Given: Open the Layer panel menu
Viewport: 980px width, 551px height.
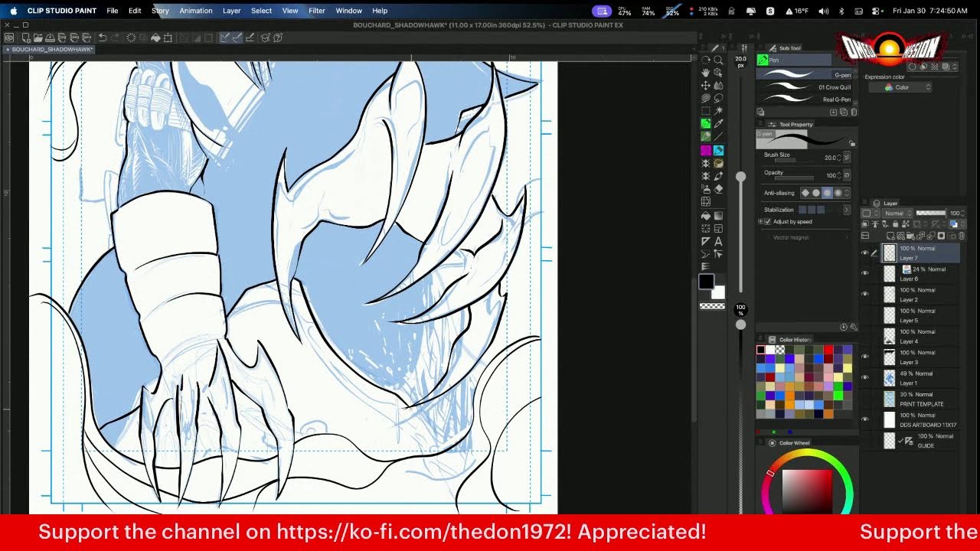Looking at the screenshot, I should coord(865,203).
